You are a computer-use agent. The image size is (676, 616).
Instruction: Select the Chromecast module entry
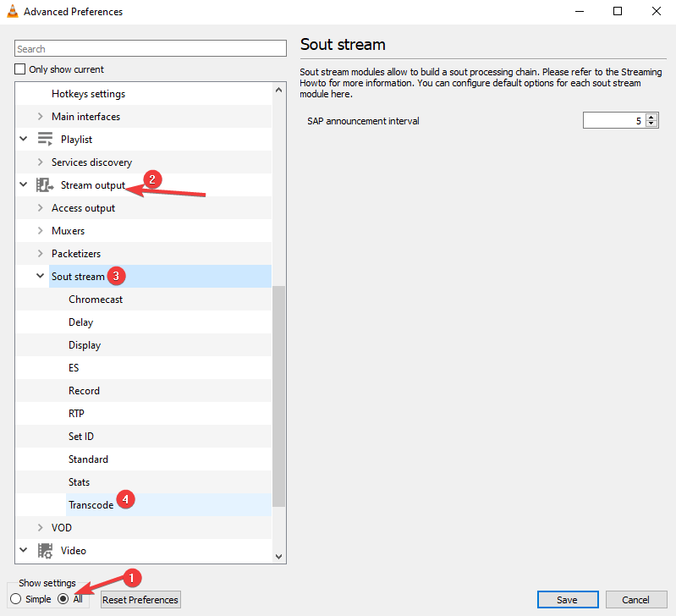(96, 300)
